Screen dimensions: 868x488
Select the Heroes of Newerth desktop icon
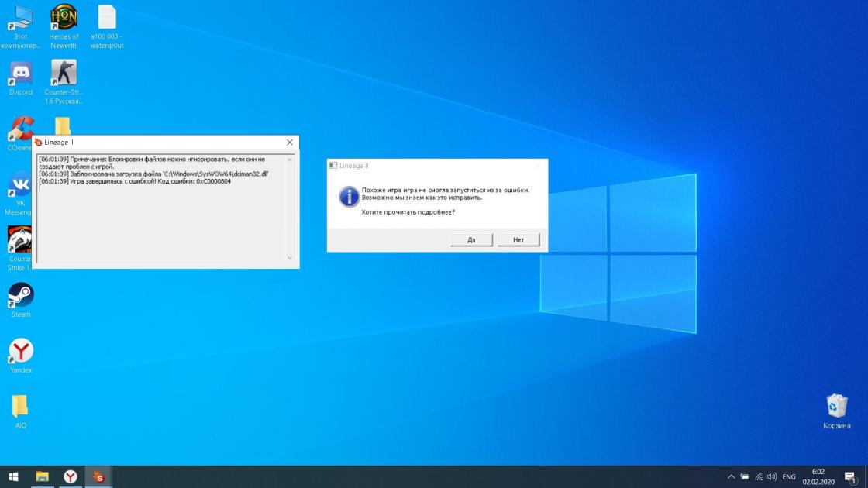point(64,17)
